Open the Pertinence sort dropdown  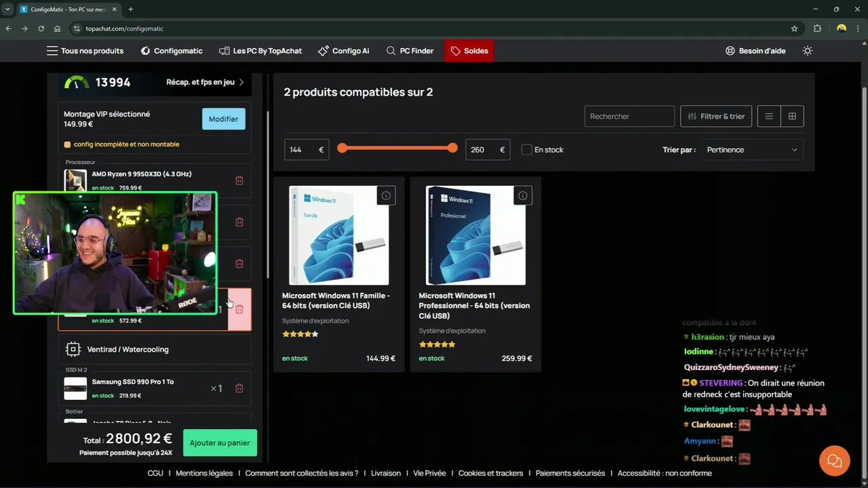click(752, 150)
